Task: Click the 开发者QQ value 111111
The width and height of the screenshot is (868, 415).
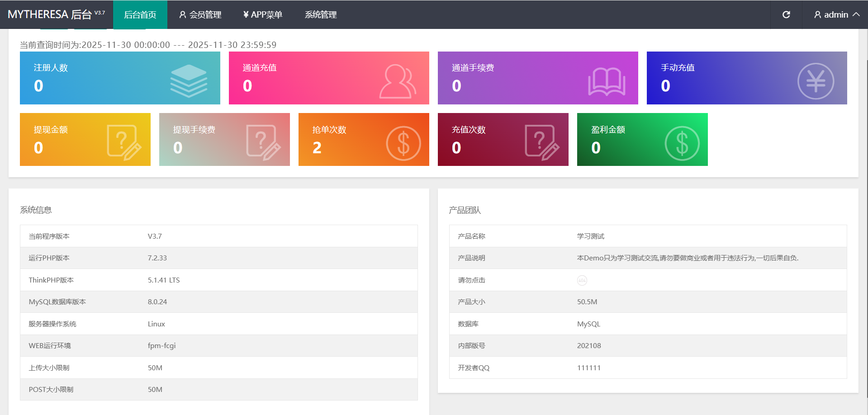Action: [588, 368]
